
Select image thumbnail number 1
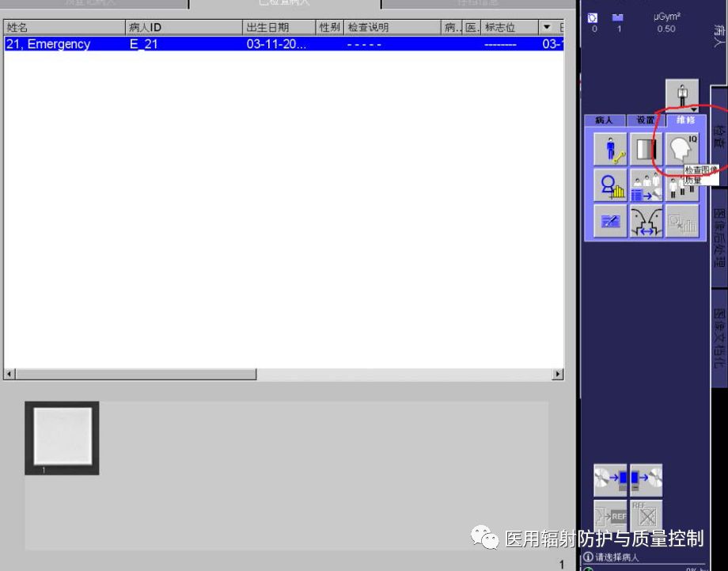[62, 438]
